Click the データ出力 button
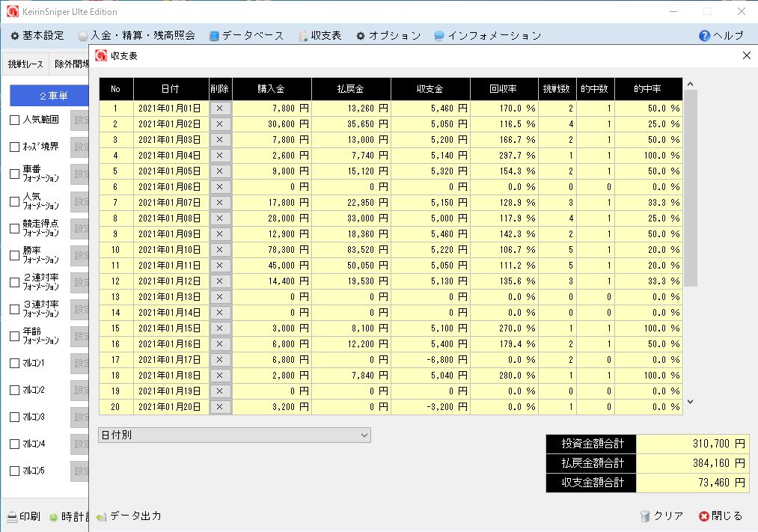Image resolution: width=758 pixels, height=532 pixels. click(129, 516)
